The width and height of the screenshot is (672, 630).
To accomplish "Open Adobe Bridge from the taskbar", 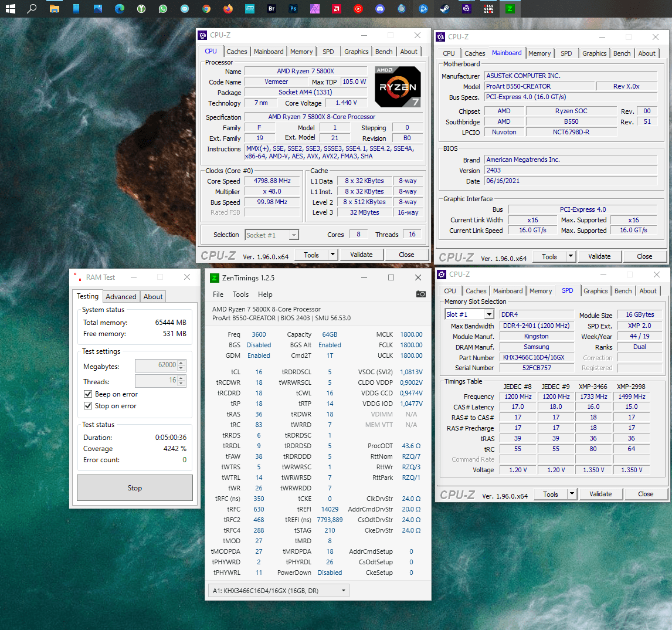I will pos(271,9).
